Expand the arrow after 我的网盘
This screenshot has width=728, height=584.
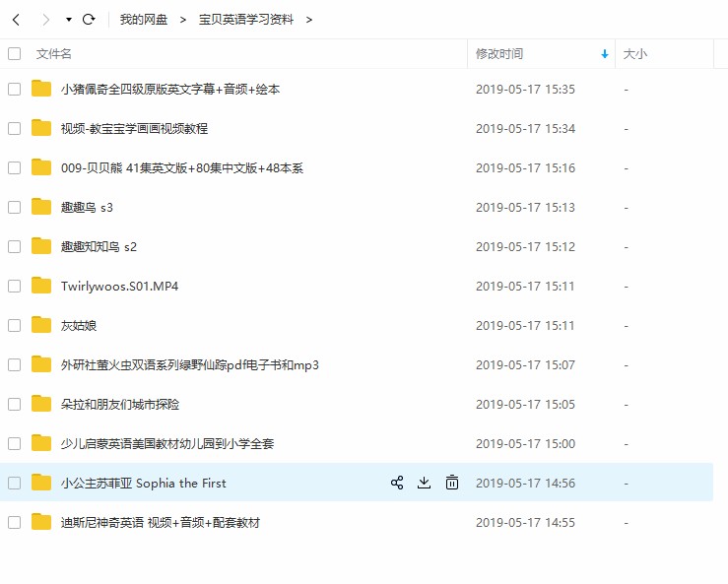point(183,20)
